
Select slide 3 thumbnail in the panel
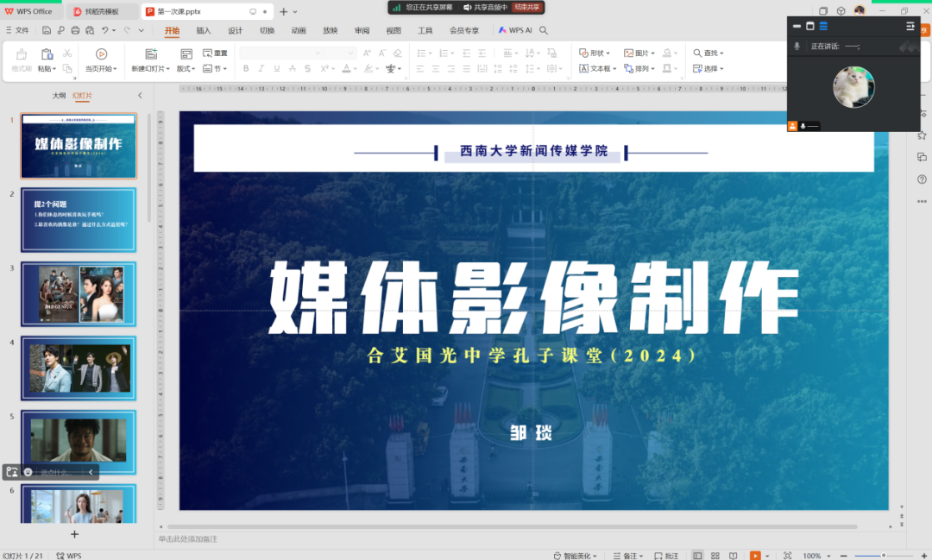coord(79,293)
